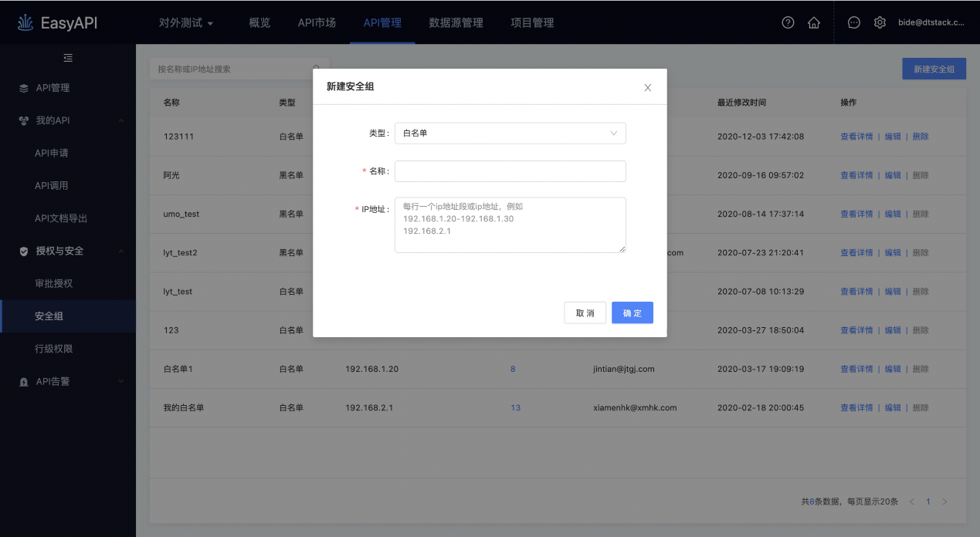Click into the IP地址 text area
The image size is (980, 537).
tap(510, 225)
